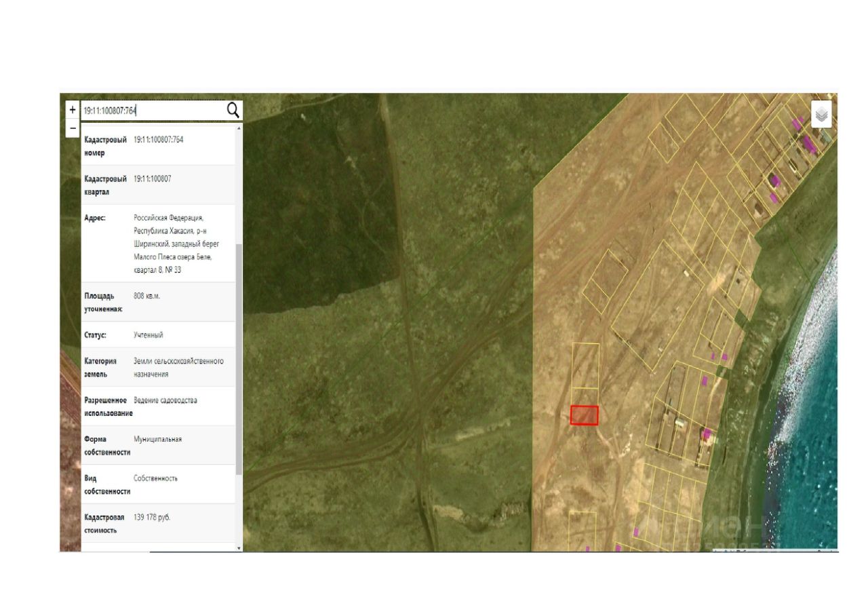Screen dimensions: 868x614
Task: Click the info panel scrollbar thumb
Action: pyautogui.click(x=239, y=360)
